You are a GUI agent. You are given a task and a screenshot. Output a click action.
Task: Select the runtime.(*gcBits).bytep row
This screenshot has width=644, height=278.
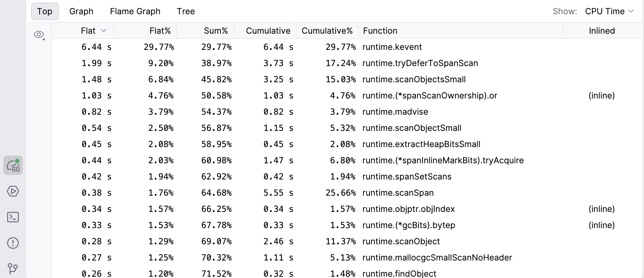[x=346, y=225]
